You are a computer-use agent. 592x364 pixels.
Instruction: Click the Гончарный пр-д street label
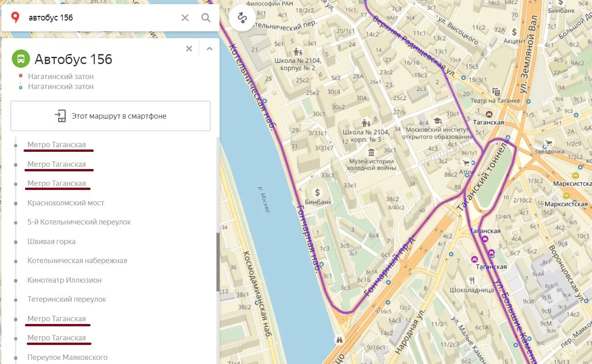click(x=390, y=267)
